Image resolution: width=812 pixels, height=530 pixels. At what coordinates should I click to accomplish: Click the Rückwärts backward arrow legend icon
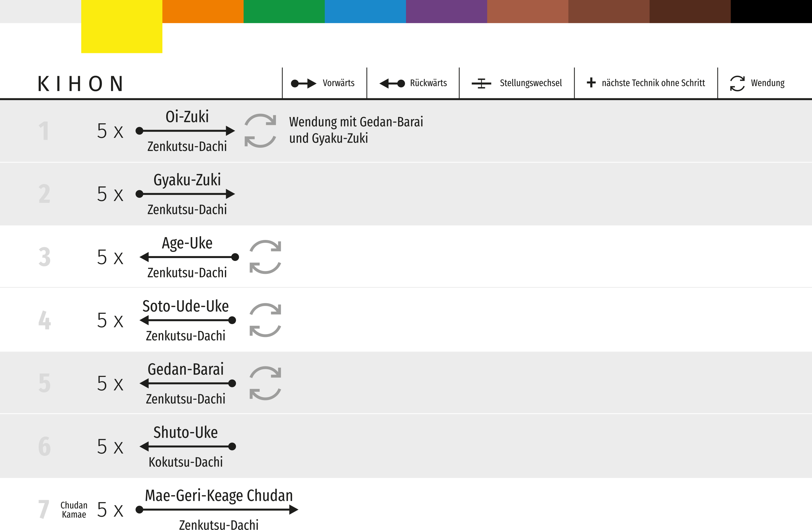392,83
